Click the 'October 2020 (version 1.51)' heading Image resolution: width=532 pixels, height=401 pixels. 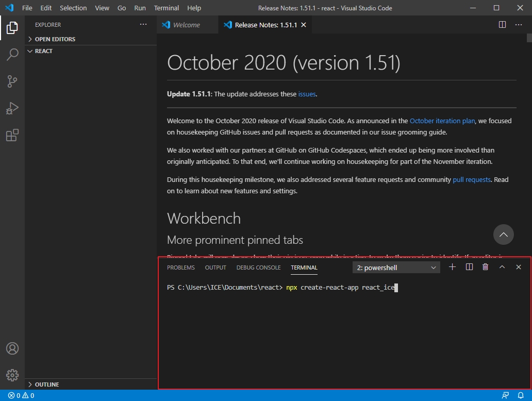pos(284,63)
